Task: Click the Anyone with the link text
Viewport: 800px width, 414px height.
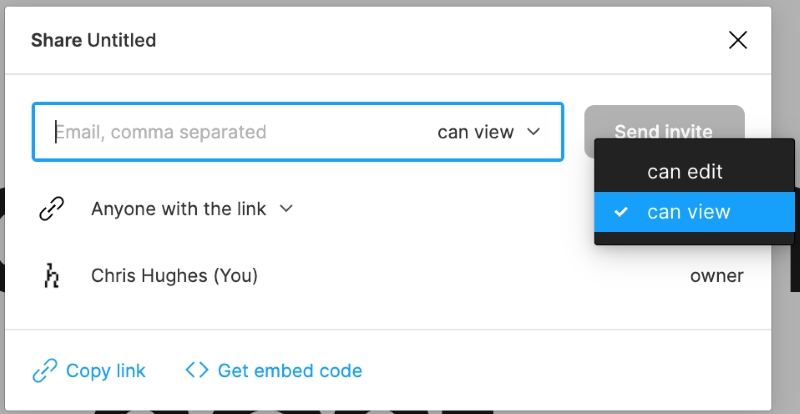Action: click(x=179, y=209)
